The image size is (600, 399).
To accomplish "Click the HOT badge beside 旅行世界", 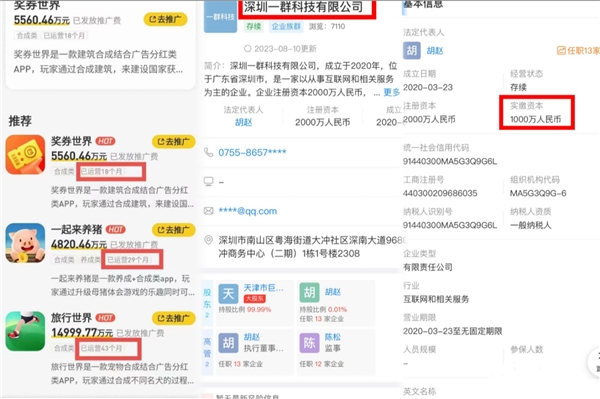I will click(105, 318).
